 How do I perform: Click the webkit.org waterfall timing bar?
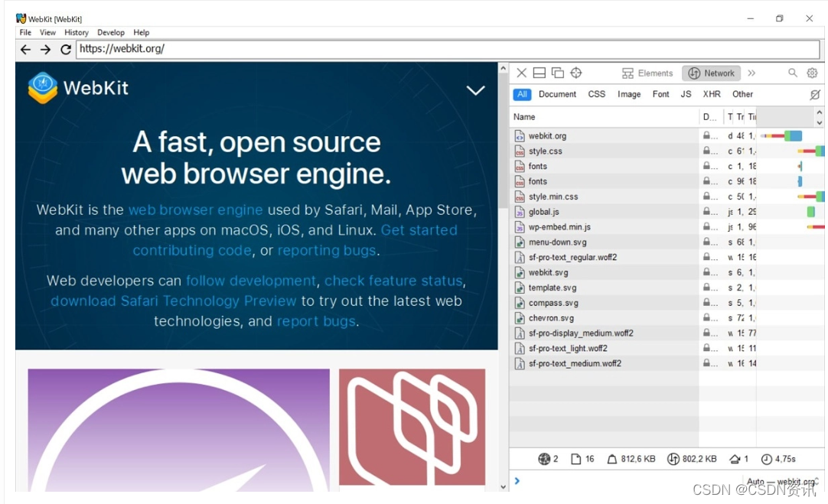coord(781,135)
